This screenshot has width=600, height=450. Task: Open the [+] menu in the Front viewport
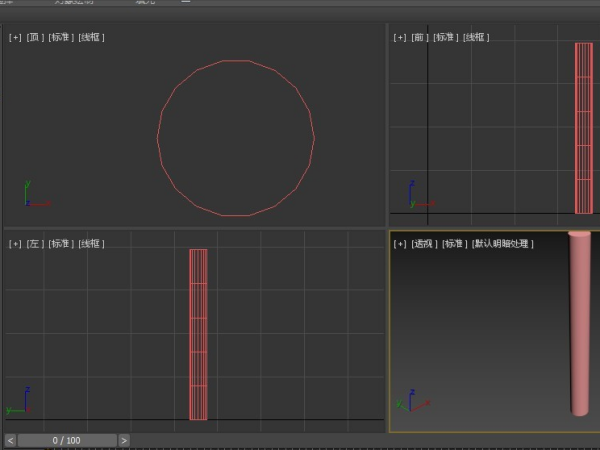[x=400, y=37]
